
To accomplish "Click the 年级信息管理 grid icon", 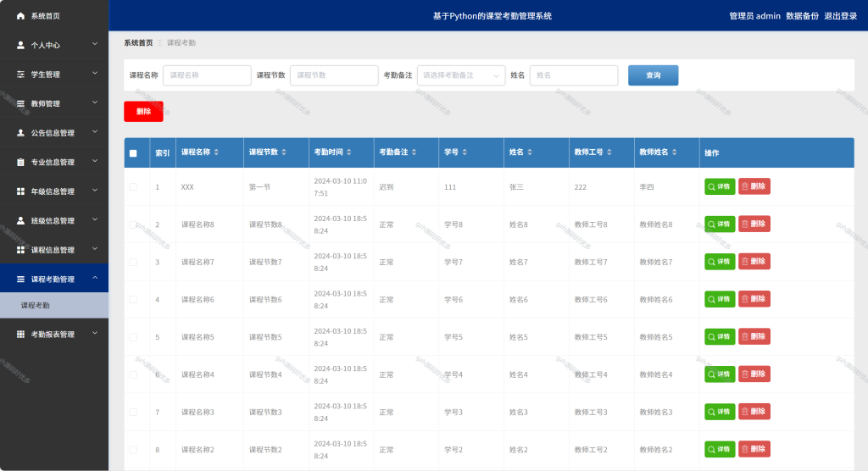I will [x=20, y=191].
